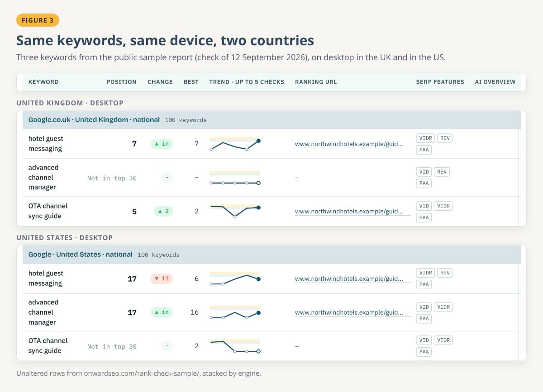Click the REV tag in US hotel guest messaging row
543x392 pixels.
[445, 273]
